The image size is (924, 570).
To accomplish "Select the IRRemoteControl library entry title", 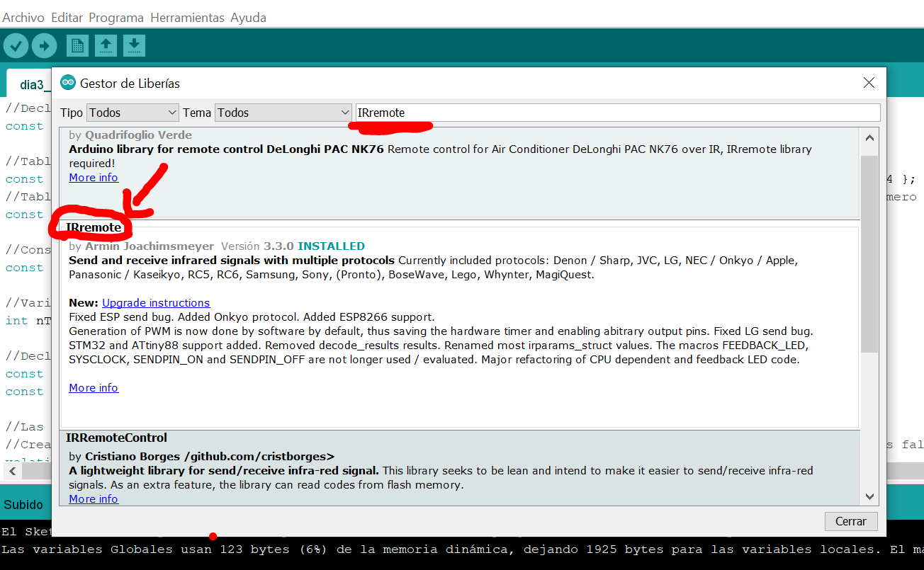I will pyautogui.click(x=116, y=438).
